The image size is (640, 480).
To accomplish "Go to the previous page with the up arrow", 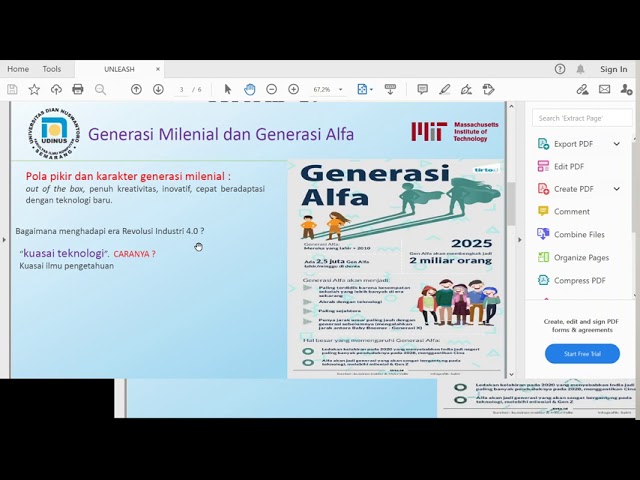I will click(136, 89).
